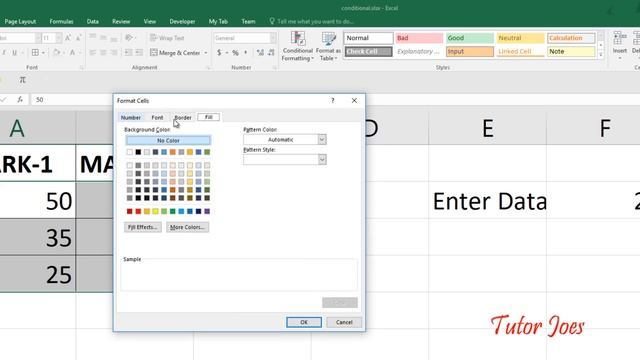Toggle the Underline formatting icon
640x360 pixels.
[x=15, y=53]
